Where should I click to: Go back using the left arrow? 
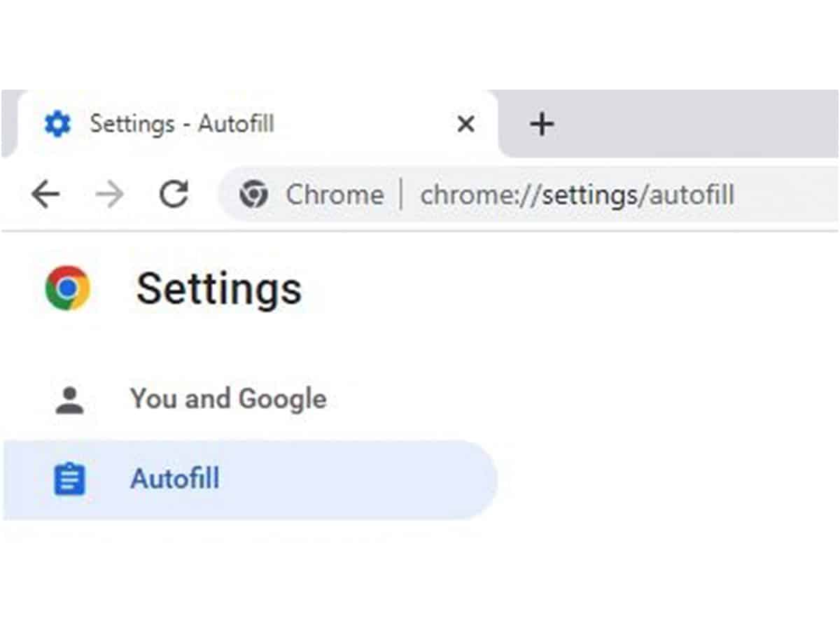(x=45, y=195)
